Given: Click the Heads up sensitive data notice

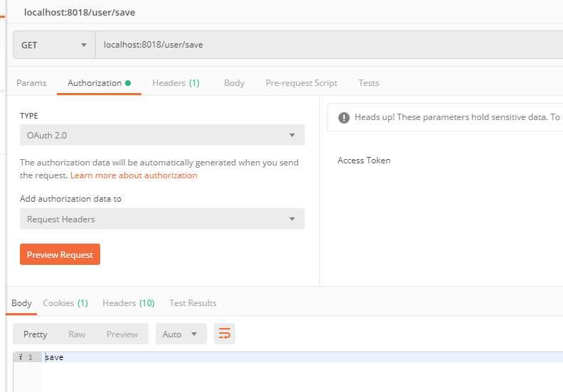Looking at the screenshot, I should click(445, 117).
